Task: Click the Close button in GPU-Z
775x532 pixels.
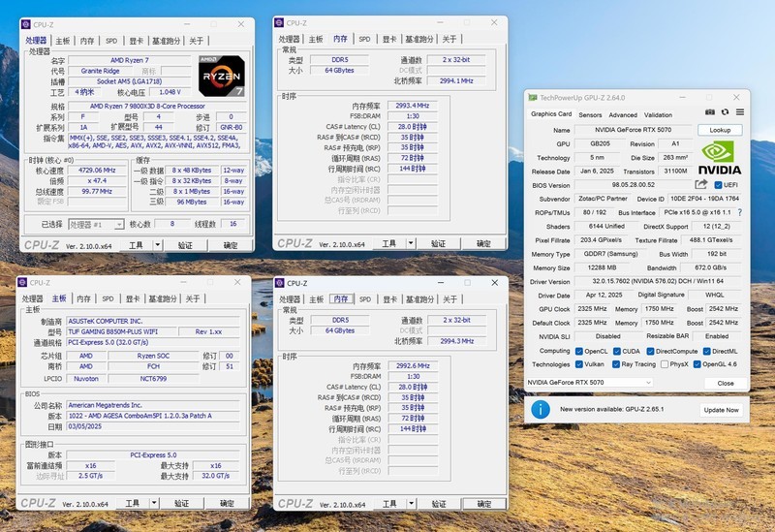Action: click(725, 383)
